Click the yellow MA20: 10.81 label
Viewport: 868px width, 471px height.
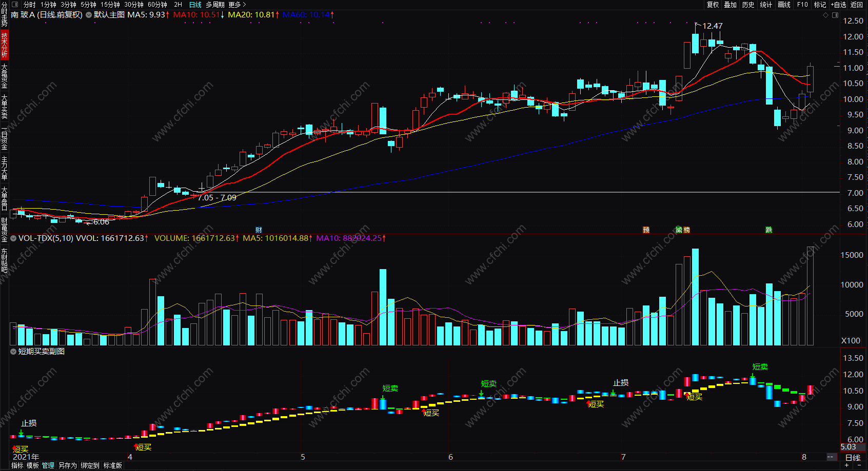pos(253,15)
